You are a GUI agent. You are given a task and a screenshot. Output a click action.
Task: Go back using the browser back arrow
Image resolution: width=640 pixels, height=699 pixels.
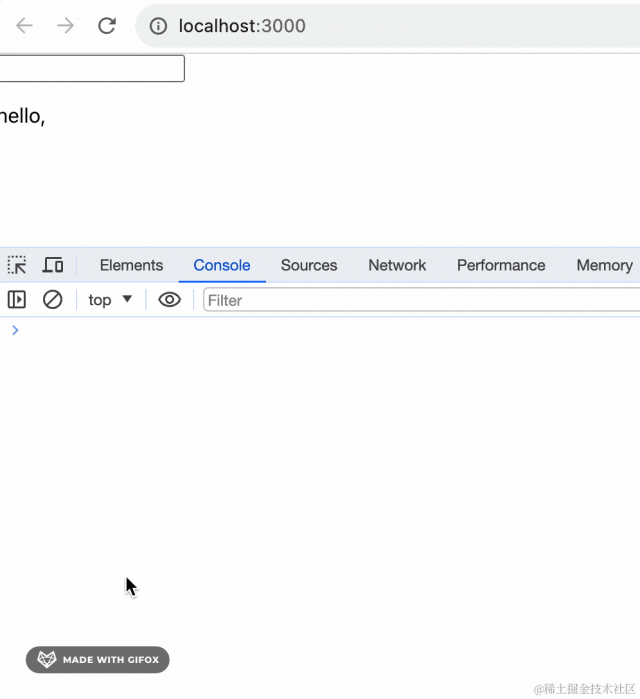pyautogui.click(x=24, y=26)
